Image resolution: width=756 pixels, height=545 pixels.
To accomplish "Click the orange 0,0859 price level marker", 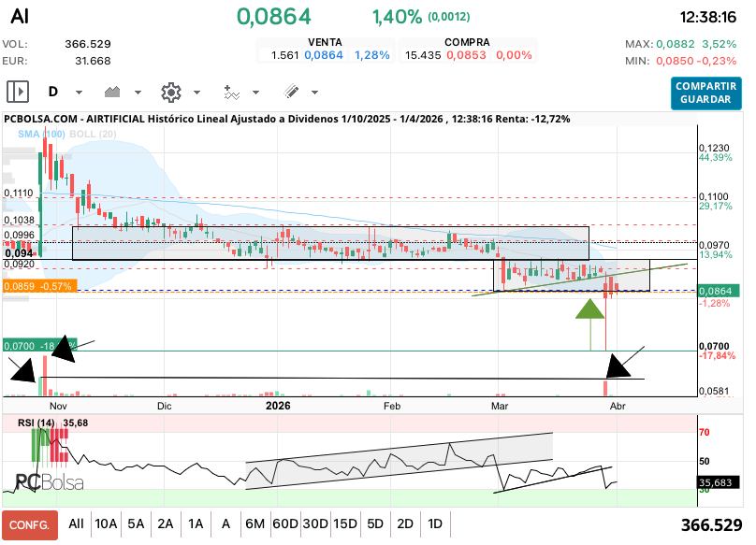I will 38,286.
